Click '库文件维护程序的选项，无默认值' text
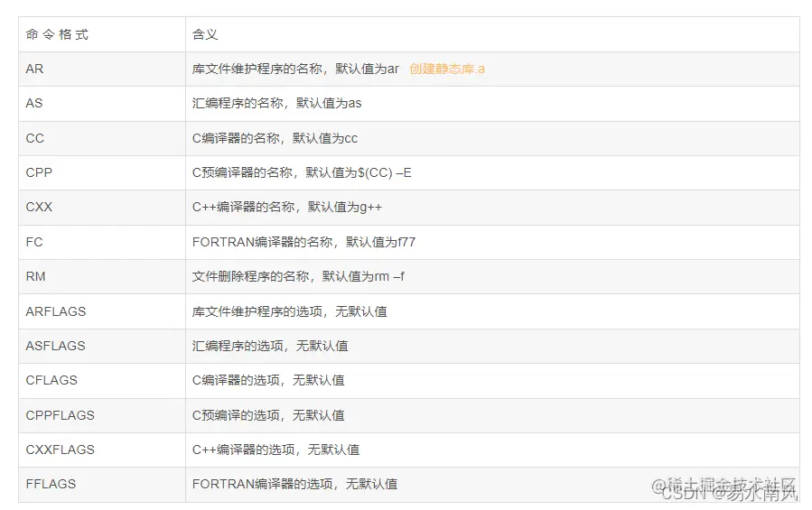The height and width of the screenshot is (510, 812). (289, 311)
